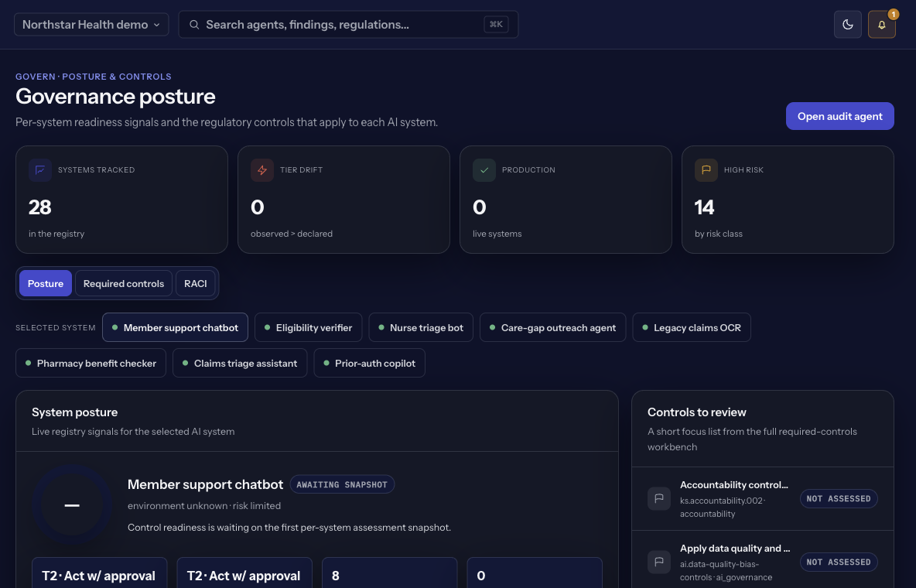Expand the Northstar Health demo dropdown
Viewport: 916px width, 588px height.
pyautogui.click(x=91, y=25)
